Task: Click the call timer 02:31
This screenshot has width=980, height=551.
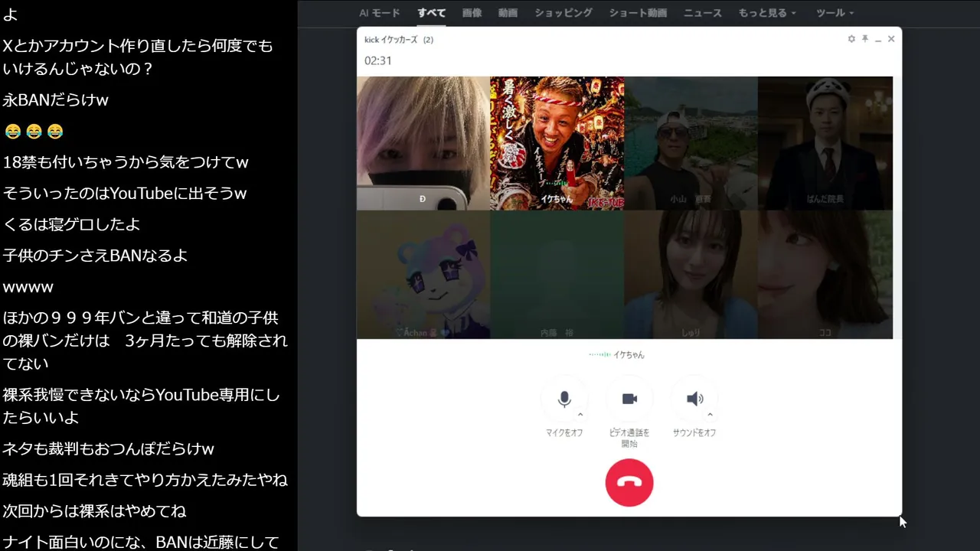Action: pyautogui.click(x=378, y=60)
